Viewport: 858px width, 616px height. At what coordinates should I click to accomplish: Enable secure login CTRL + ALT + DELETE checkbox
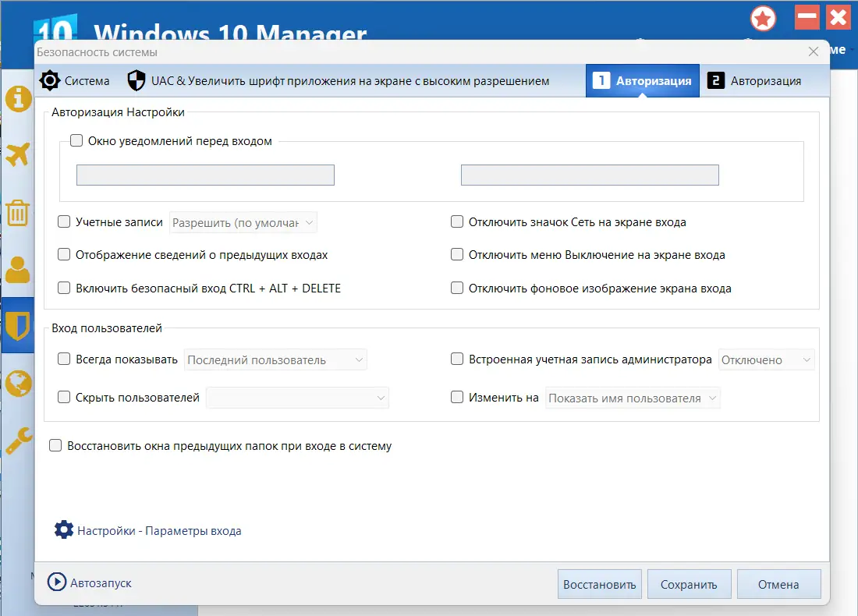click(64, 288)
